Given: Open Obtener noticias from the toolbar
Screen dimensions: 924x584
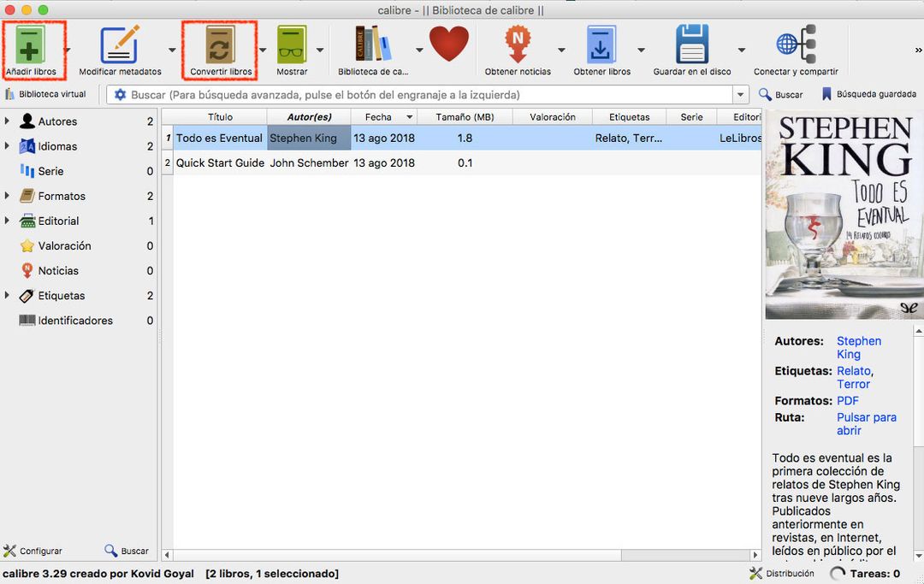Looking at the screenshot, I should point(518,44).
